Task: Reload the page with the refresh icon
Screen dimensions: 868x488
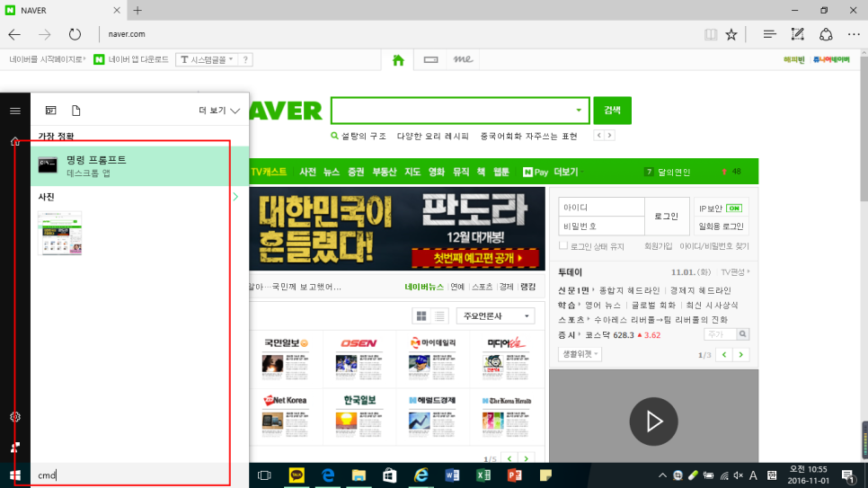Action: [75, 34]
